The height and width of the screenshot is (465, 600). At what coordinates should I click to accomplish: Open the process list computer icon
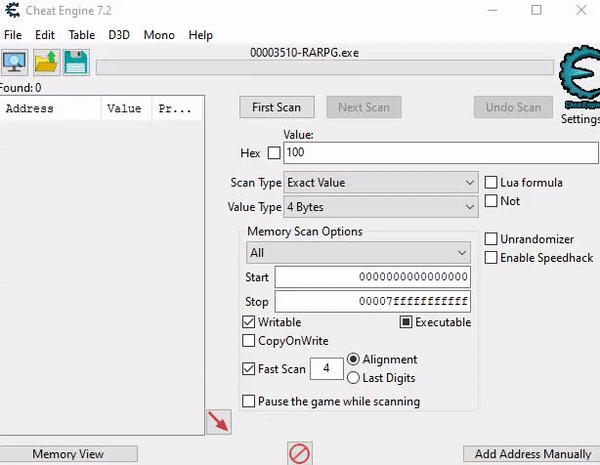(x=15, y=62)
